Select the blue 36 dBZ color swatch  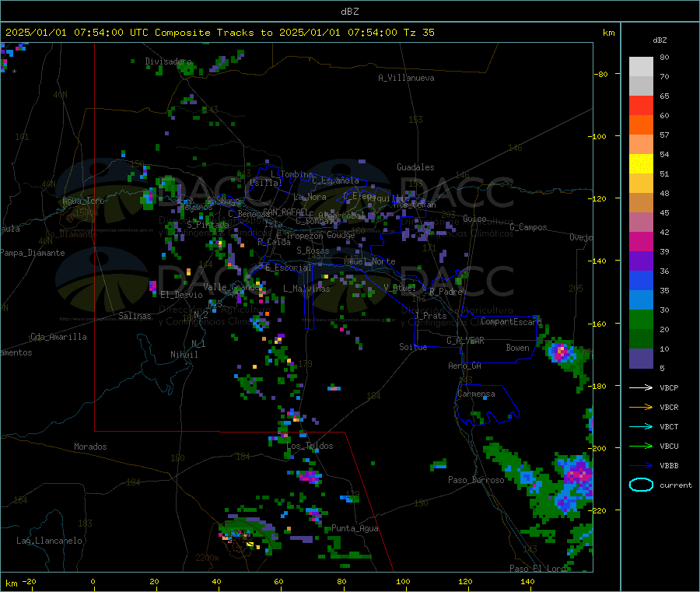point(641,280)
